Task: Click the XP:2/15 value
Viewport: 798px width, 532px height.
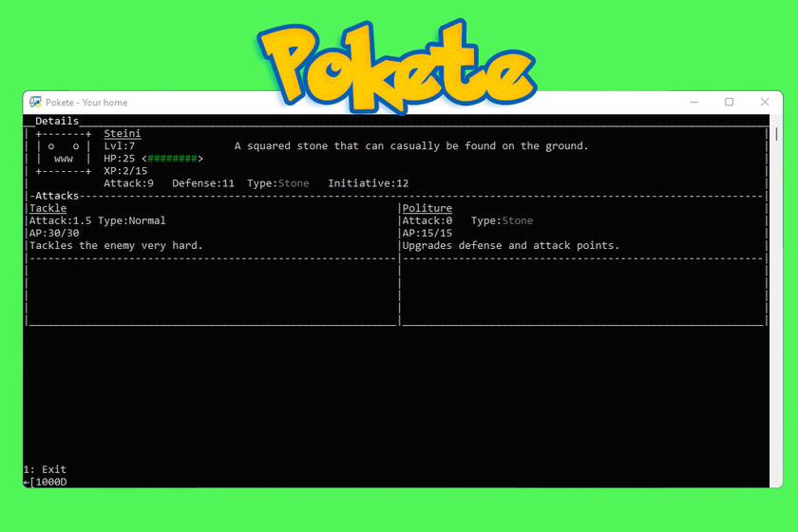Action: pos(125,171)
